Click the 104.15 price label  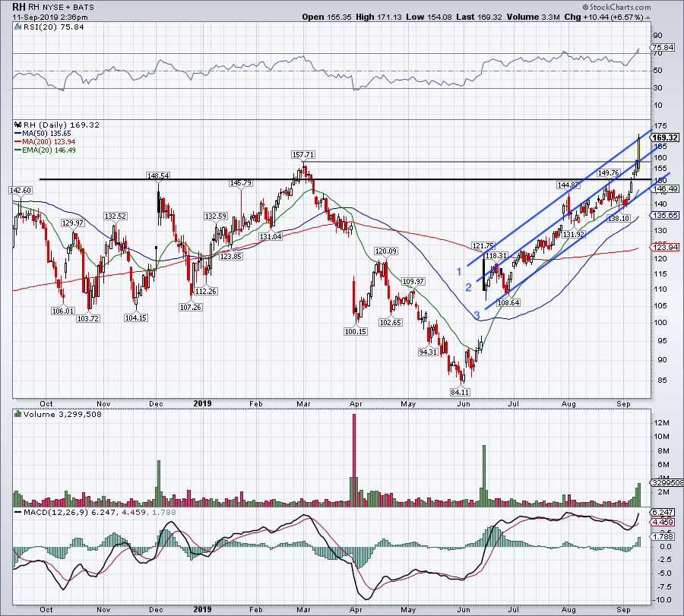[x=136, y=317]
